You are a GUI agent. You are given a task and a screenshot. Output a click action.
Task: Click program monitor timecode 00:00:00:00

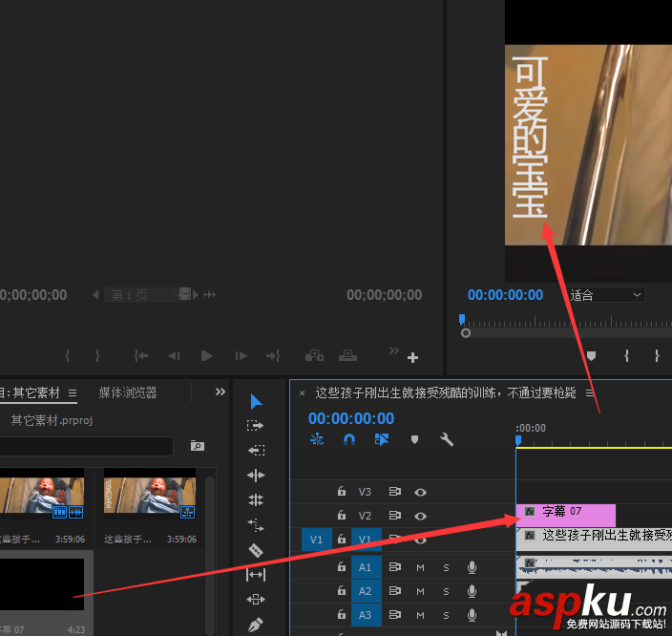(505, 295)
